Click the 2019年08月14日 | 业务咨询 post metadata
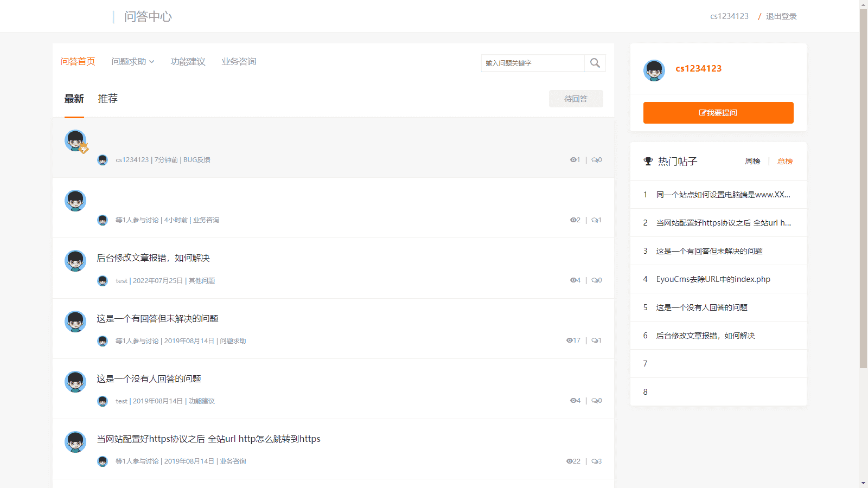Image resolution: width=868 pixels, height=488 pixels. [205, 461]
